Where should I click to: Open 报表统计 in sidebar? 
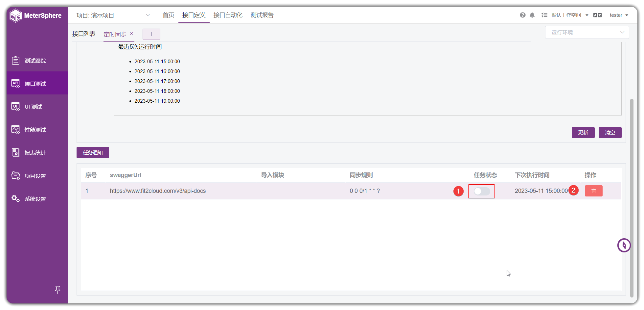(37, 153)
